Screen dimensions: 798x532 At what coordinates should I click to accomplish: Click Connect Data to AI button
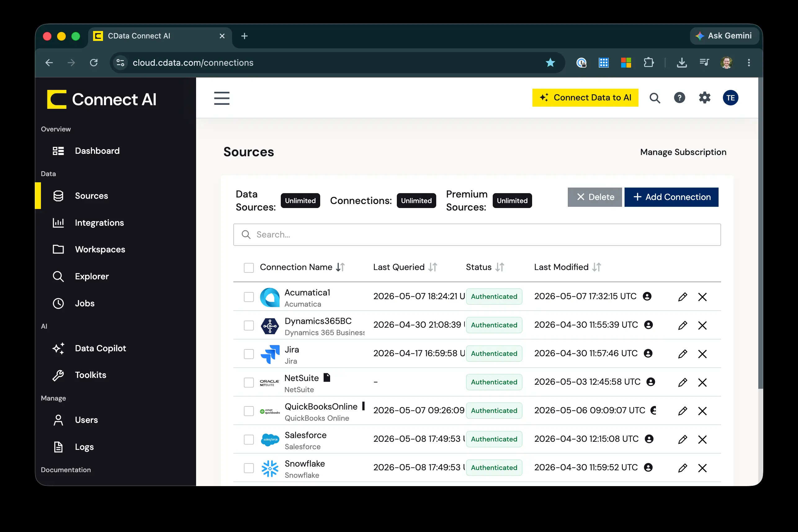[x=585, y=98]
